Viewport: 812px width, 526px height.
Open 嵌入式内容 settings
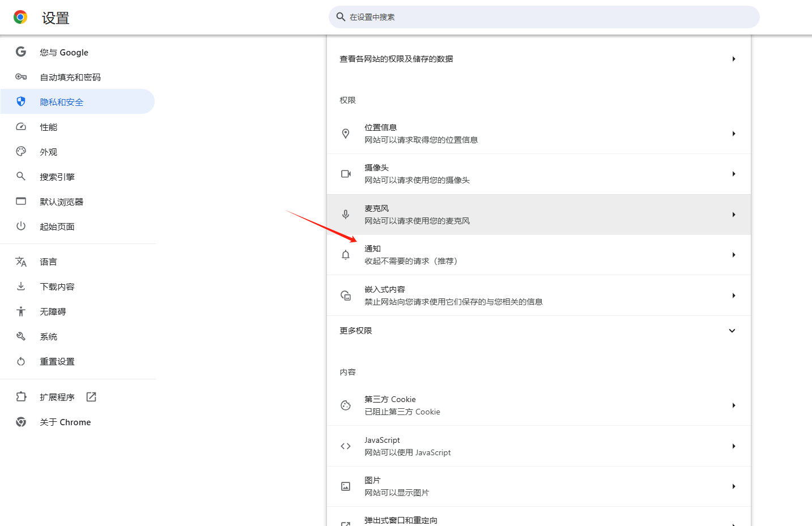539,296
